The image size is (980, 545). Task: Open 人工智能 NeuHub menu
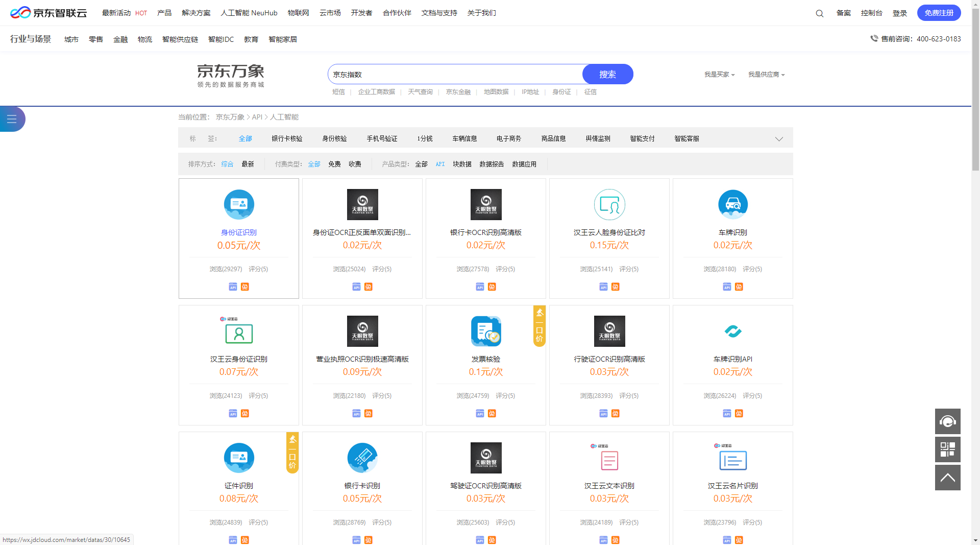(249, 13)
